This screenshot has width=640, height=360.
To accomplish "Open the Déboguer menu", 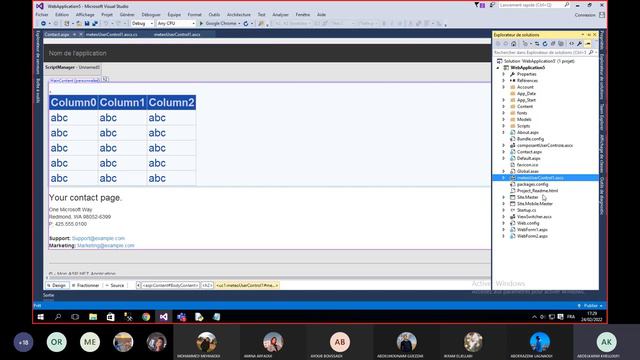I will 151,15.
